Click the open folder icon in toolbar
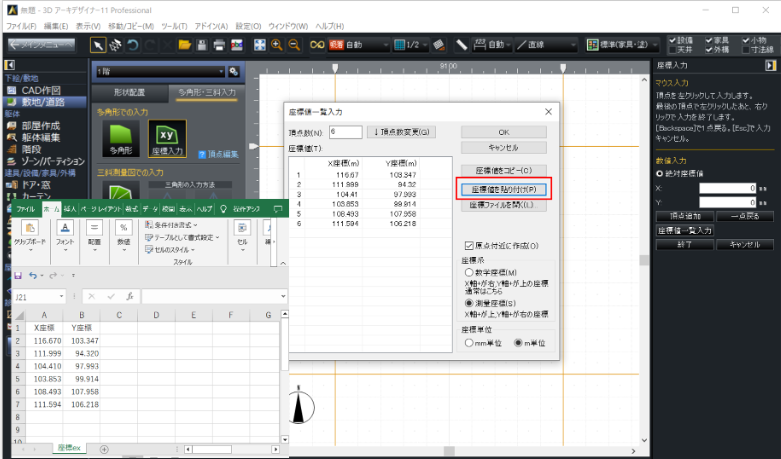This screenshot has height=459, width=781. click(x=185, y=45)
